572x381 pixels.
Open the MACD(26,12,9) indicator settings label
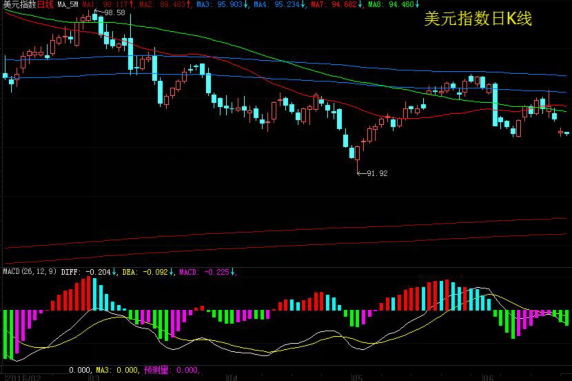[x=30, y=272]
